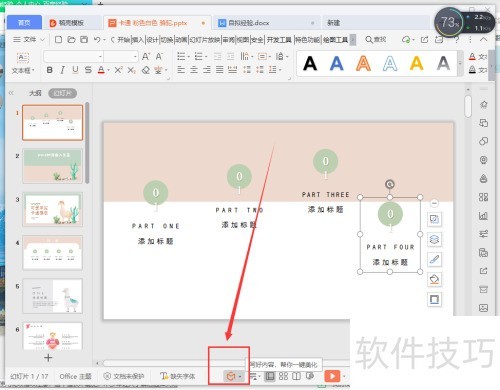The width and height of the screenshot is (500, 390).
Task: Switch to slide sorter view icon
Action: tap(283, 376)
